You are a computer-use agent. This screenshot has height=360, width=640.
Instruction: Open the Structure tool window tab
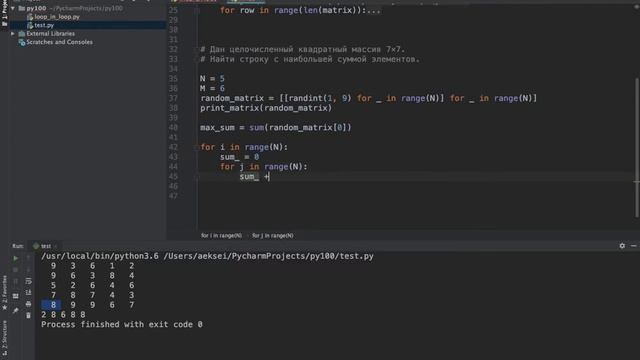point(4,337)
